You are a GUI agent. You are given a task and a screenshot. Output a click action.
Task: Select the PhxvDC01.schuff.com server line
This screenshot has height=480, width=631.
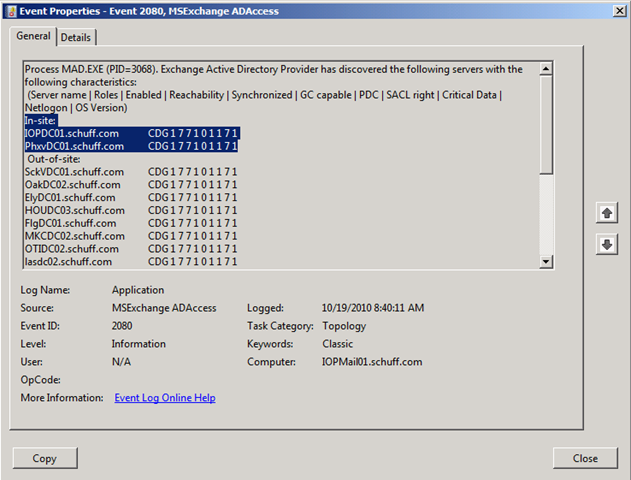[131, 146]
